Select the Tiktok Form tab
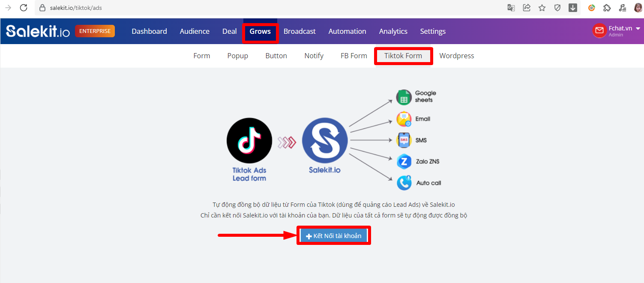 (403, 56)
